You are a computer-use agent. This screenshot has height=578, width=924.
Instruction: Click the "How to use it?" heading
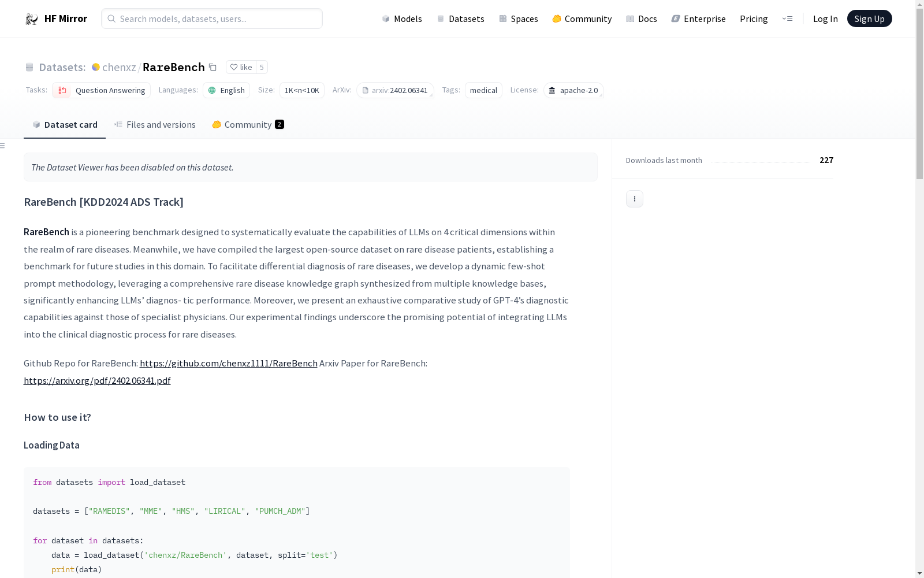pyautogui.click(x=58, y=417)
